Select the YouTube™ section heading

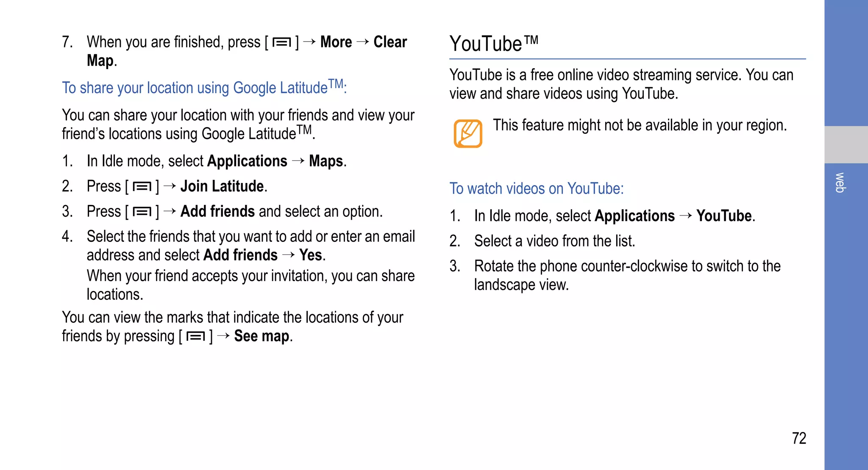click(x=494, y=44)
